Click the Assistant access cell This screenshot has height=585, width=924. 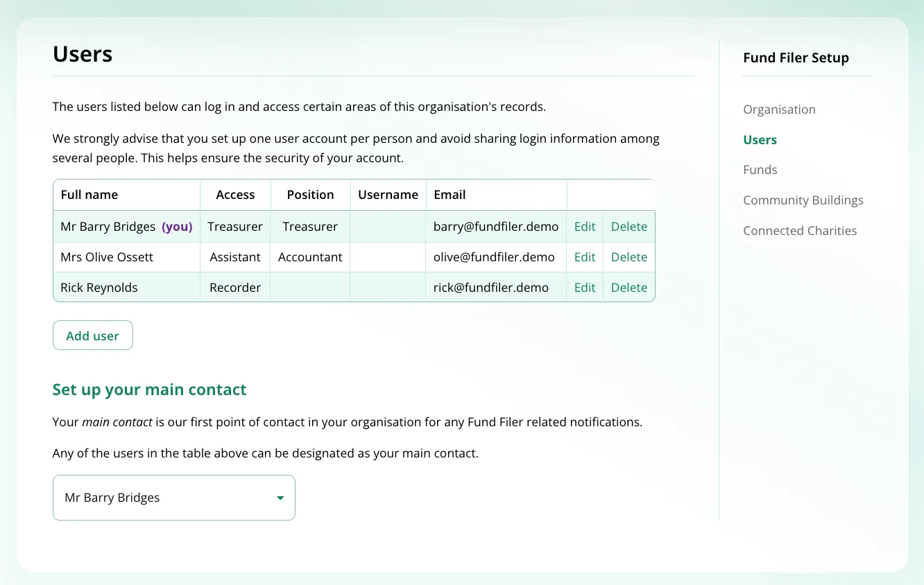point(235,257)
